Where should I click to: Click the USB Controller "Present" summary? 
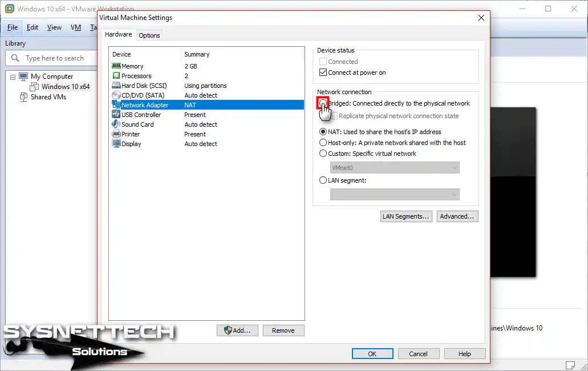(x=195, y=115)
